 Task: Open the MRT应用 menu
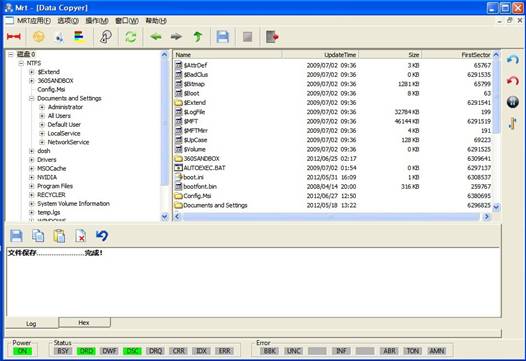(x=34, y=21)
